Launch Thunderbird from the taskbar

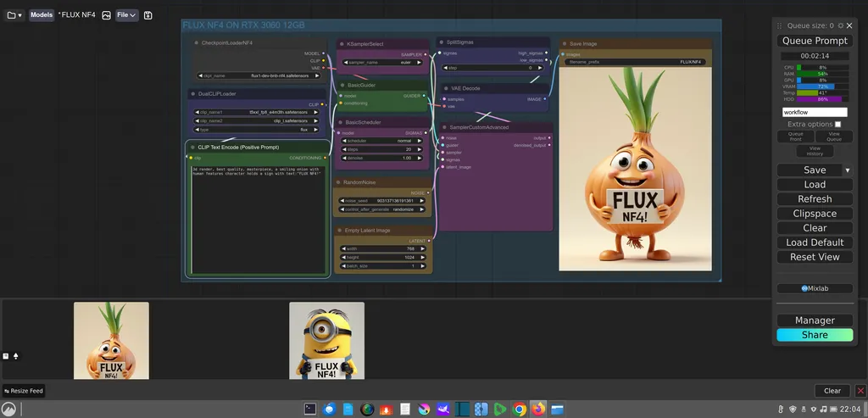pyautogui.click(x=330, y=410)
